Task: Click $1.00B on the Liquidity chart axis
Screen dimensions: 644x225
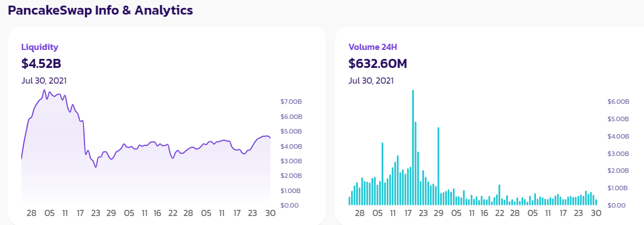Action: (291, 190)
